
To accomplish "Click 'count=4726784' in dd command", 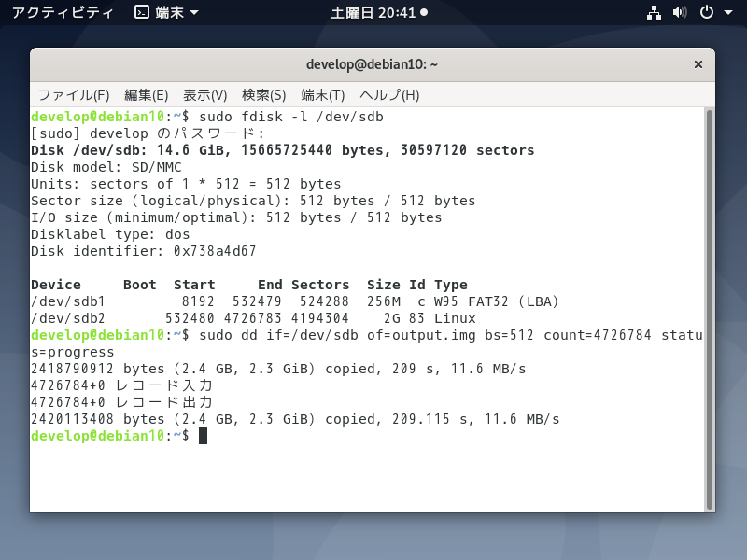I will click(598, 335).
